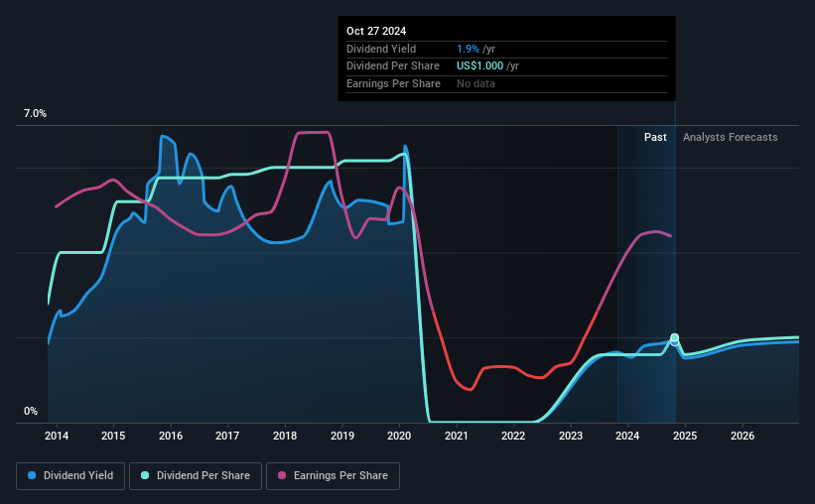
Task: Click the teal Dividend Per Share legend dot
Action: point(145,475)
